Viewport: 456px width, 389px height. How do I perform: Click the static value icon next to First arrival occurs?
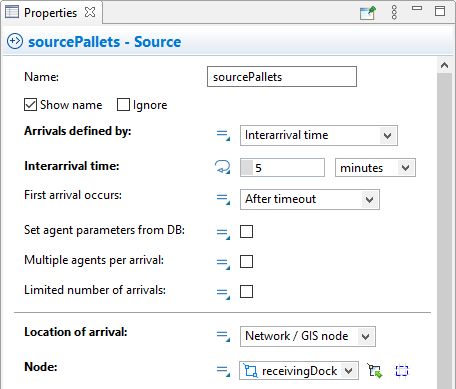click(x=223, y=199)
